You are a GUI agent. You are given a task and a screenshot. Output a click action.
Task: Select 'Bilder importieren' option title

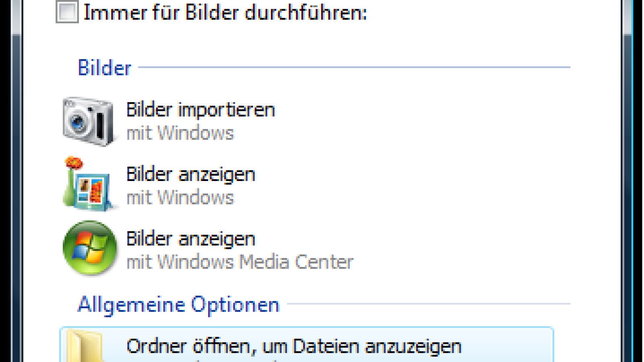pyautogui.click(x=200, y=110)
